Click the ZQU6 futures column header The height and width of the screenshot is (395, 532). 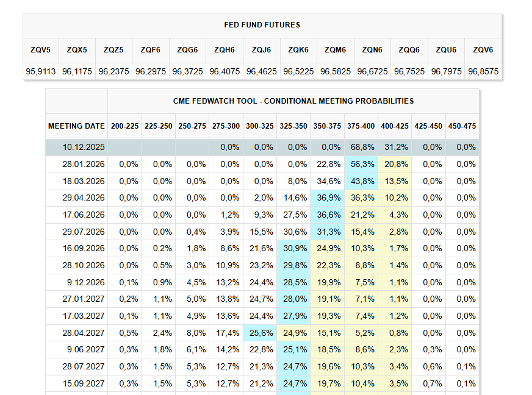tap(446, 50)
